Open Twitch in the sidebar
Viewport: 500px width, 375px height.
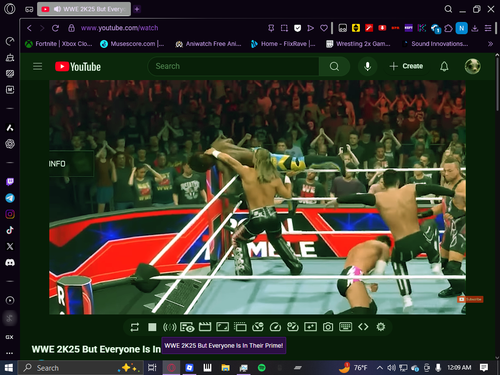click(x=10, y=182)
